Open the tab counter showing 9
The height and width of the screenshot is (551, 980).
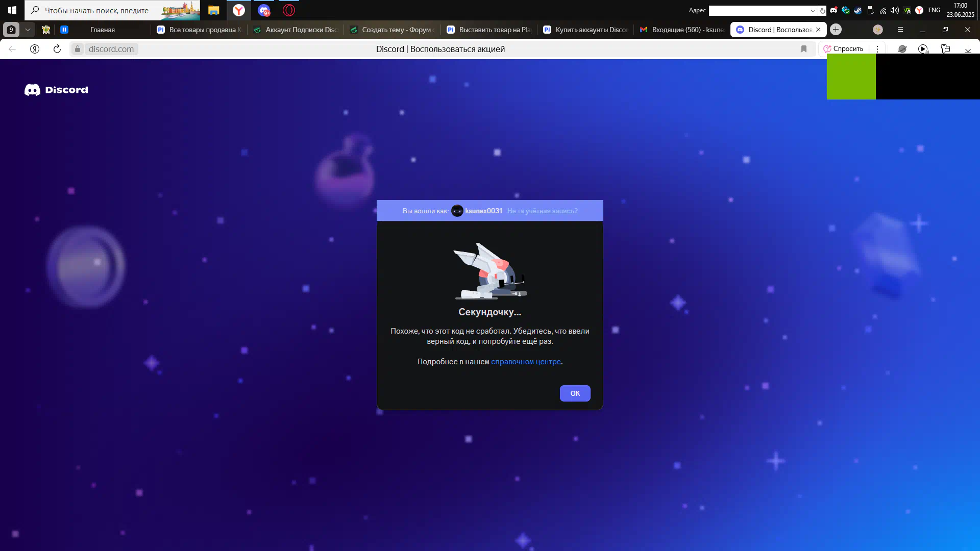tap(11, 30)
